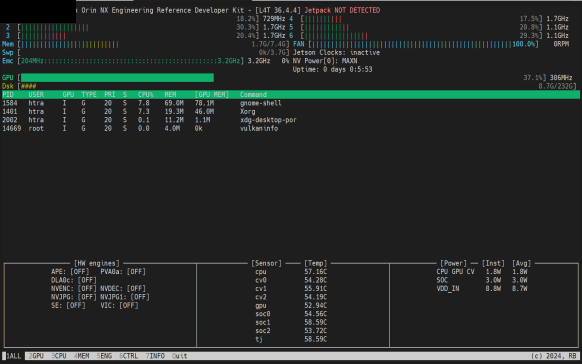
Task: Open the 2GPU tab
Action: 36,356
